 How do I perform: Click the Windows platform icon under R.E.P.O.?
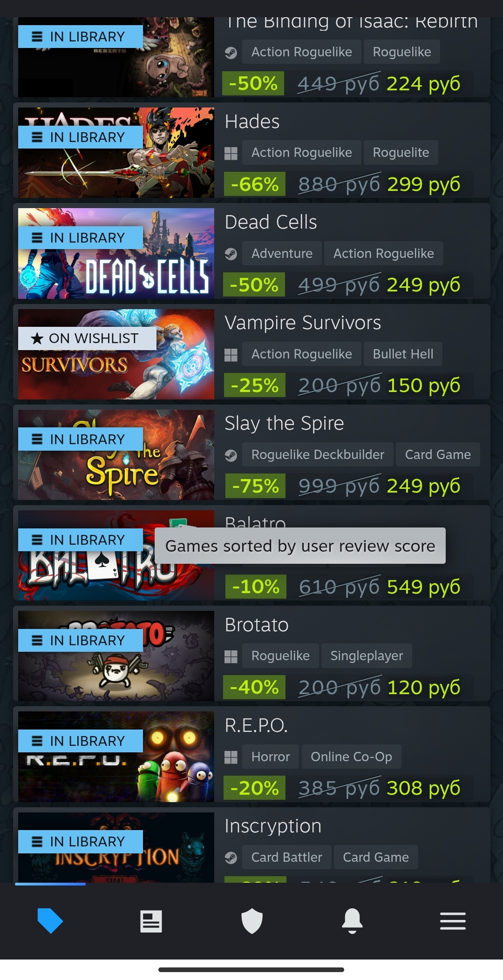coord(231,757)
